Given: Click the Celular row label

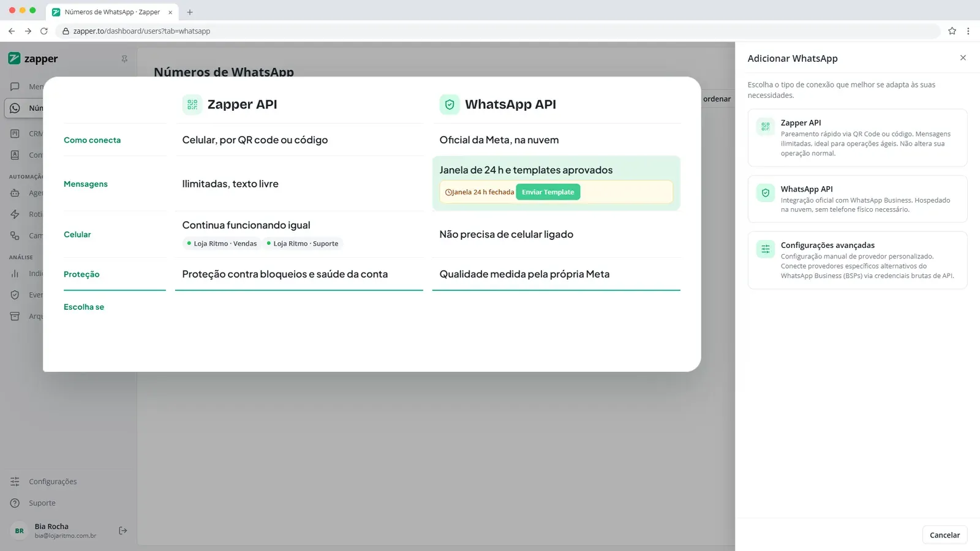Looking at the screenshot, I should pos(77,234).
